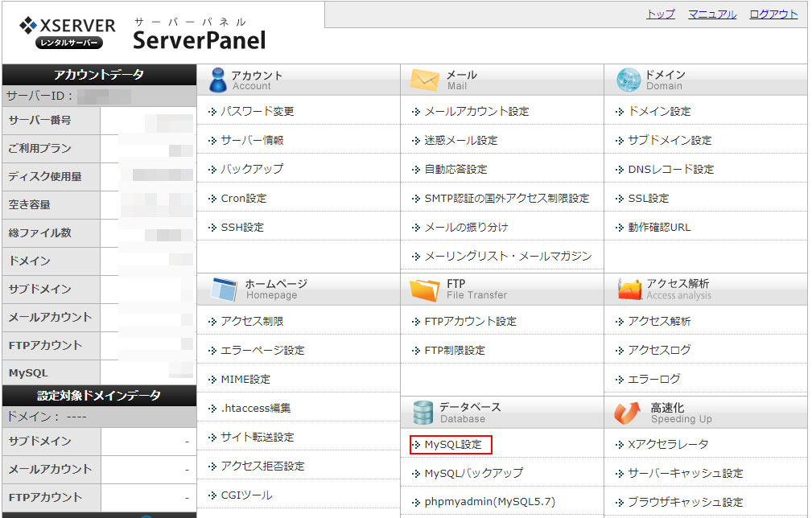
Task: Open アクセスログ
Action: pyautogui.click(x=659, y=351)
